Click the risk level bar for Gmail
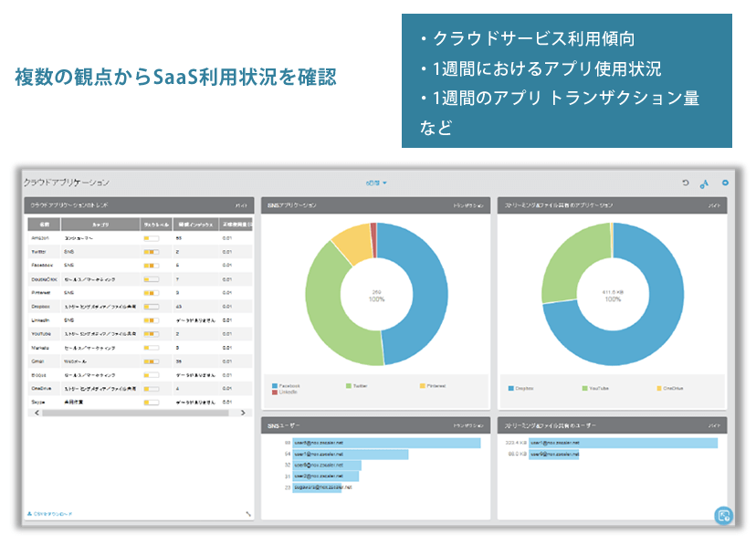Viewport: 756px width, 544px height. coord(152,361)
